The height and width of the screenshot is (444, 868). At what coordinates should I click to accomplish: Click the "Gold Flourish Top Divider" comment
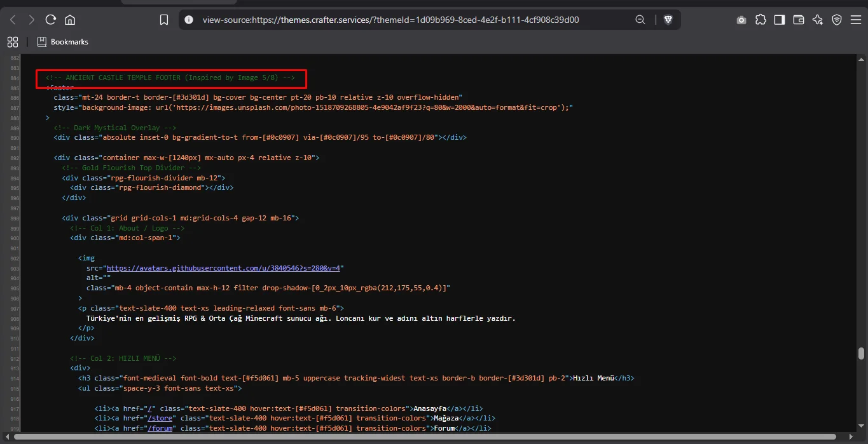132,168
